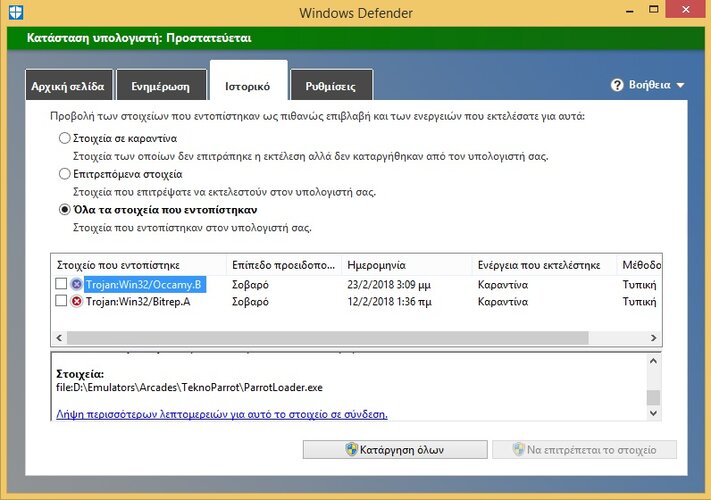Screen dimensions: 711x500
Task: Click the list's left scroll arrow
Action: pyautogui.click(x=59, y=338)
